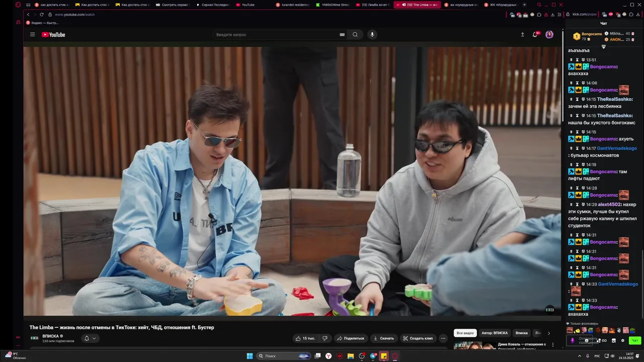The width and height of the screenshot is (644, 362).
Task: Open Telegram from the taskbar
Action: click(373, 356)
